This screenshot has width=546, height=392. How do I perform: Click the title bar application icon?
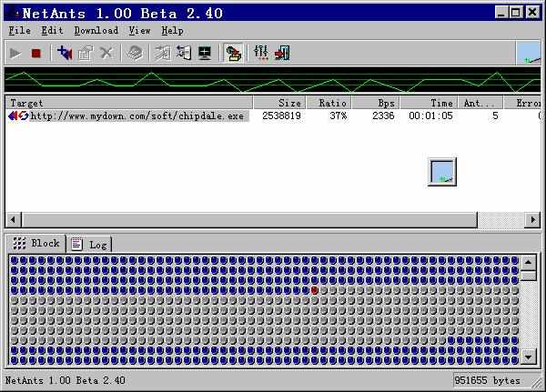[x=15, y=14]
